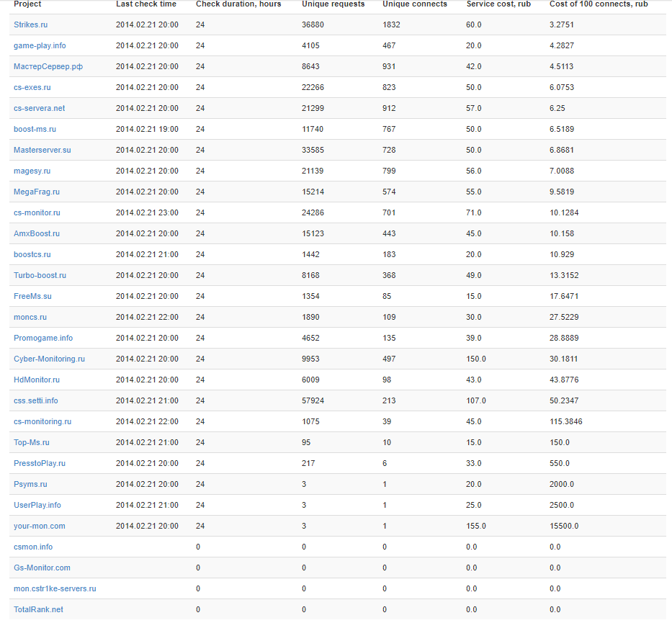Go to the Top-Ms.ru link
The height and width of the screenshot is (623, 672).
31,443
